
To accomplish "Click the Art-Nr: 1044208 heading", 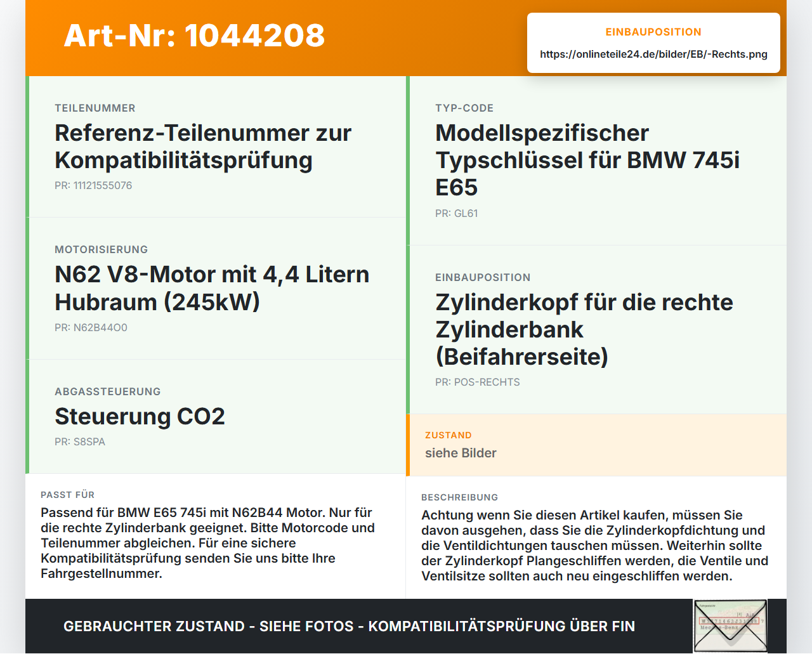I will pyautogui.click(x=194, y=36).
